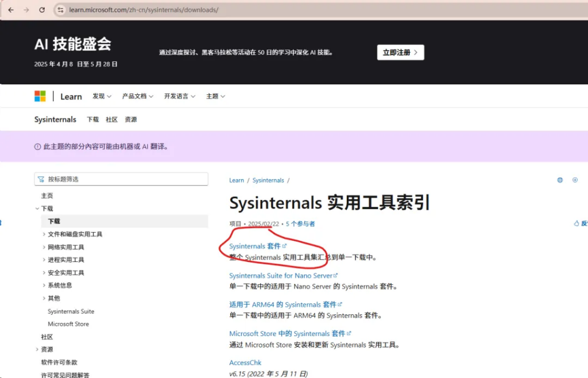Image resolution: width=588 pixels, height=378 pixels.
Task: Select Microsoft Store in the sidebar
Action: (68, 324)
